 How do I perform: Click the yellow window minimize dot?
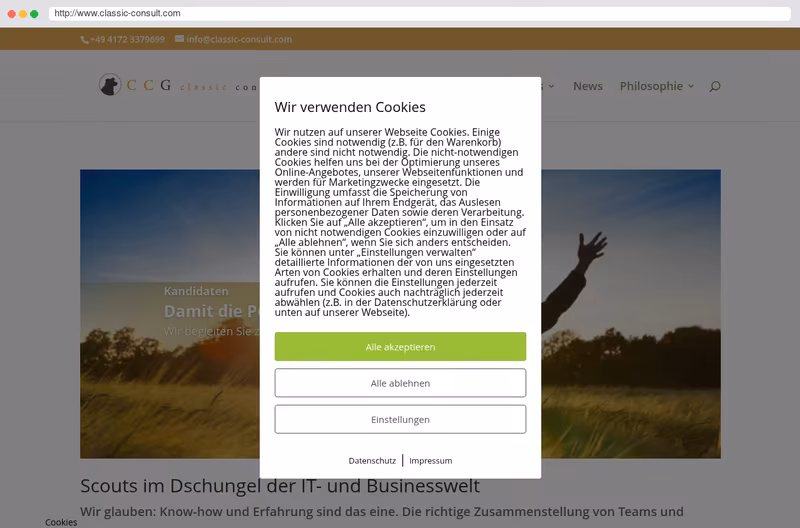23,14
